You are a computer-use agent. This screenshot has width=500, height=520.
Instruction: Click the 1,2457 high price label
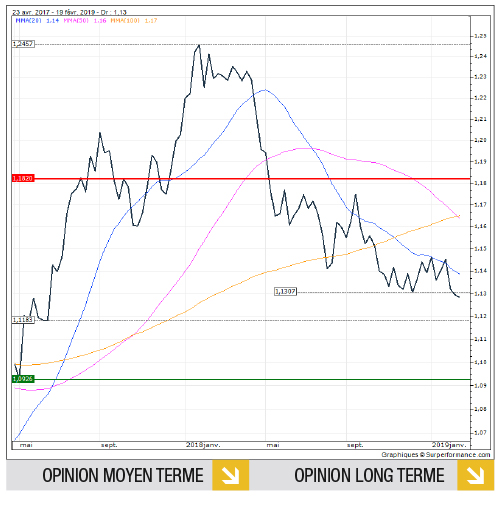tap(23, 44)
